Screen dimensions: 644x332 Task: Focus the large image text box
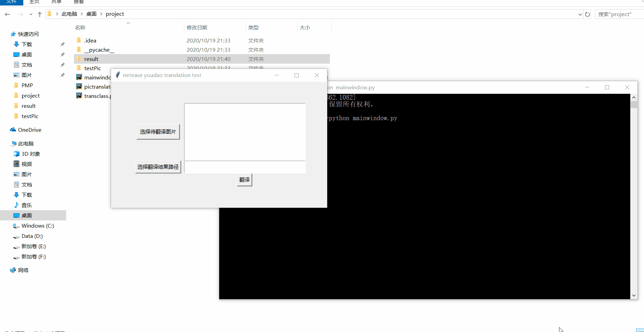coord(245,132)
